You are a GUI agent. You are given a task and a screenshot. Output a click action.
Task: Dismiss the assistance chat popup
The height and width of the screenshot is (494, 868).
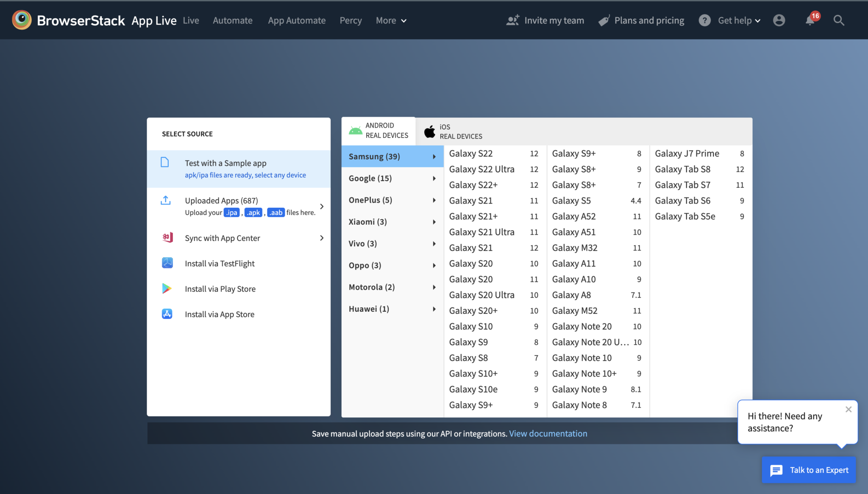pyautogui.click(x=848, y=409)
